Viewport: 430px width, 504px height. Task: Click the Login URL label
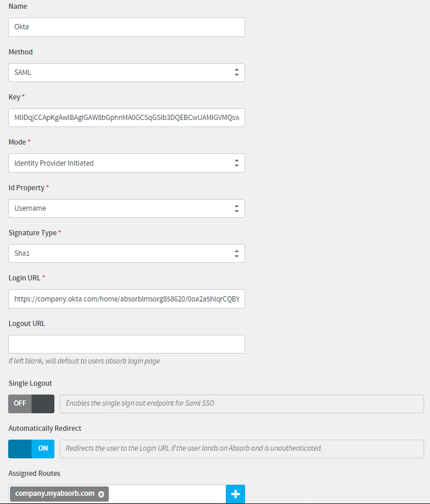coord(24,278)
